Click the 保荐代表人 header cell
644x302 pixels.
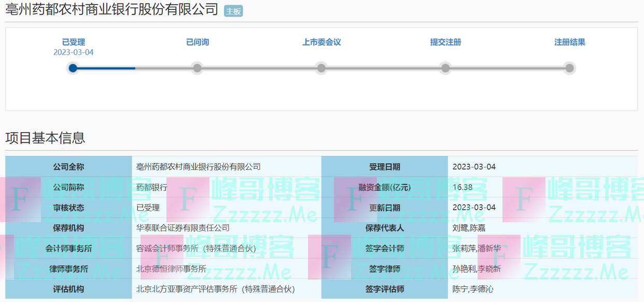(385, 227)
